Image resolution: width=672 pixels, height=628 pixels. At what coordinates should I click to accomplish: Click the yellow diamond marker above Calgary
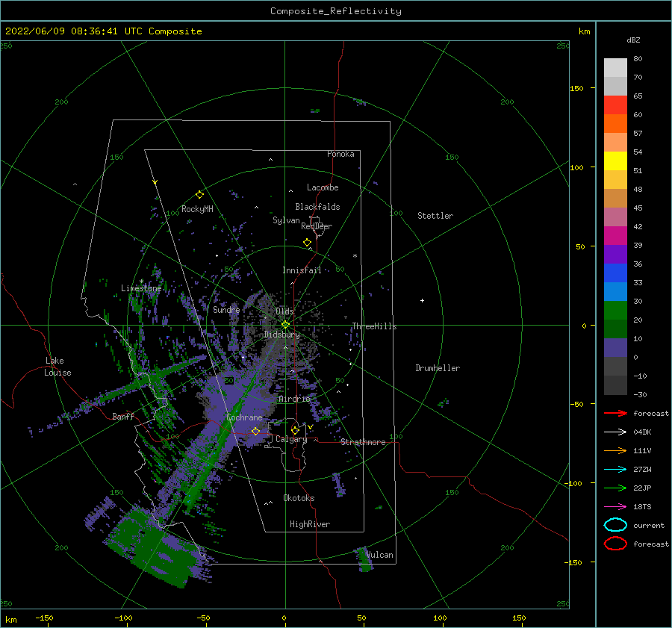coord(295,430)
